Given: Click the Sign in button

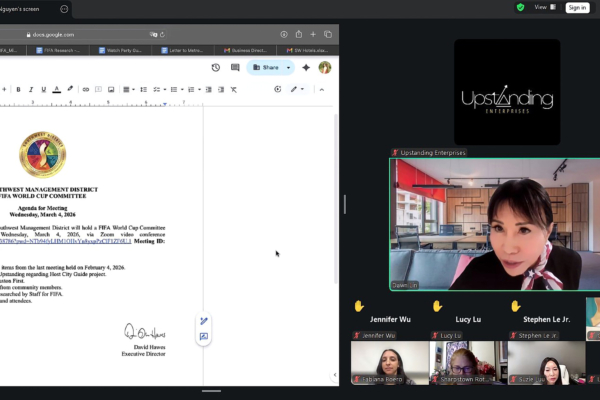Looking at the screenshot, I should pyautogui.click(x=577, y=7).
